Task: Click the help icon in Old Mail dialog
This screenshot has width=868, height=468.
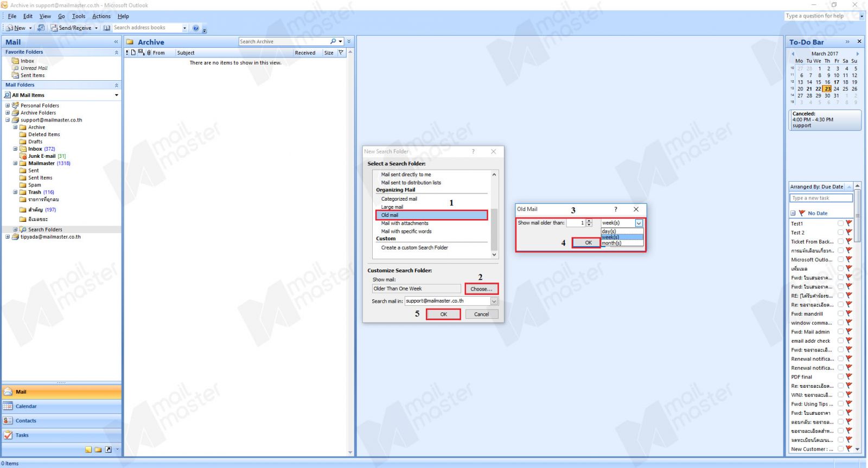Action: [x=615, y=209]
